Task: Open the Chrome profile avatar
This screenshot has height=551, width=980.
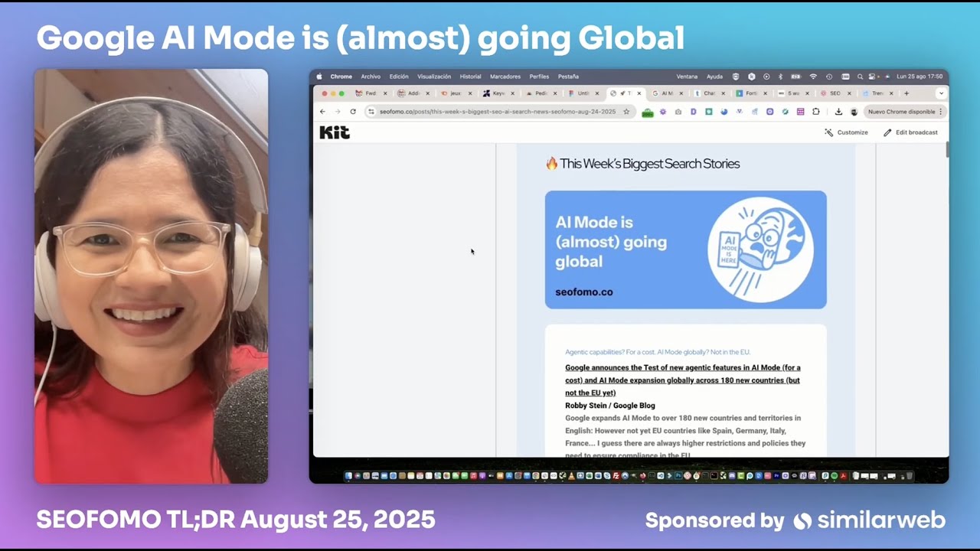Action: click(x=854, y=112)
